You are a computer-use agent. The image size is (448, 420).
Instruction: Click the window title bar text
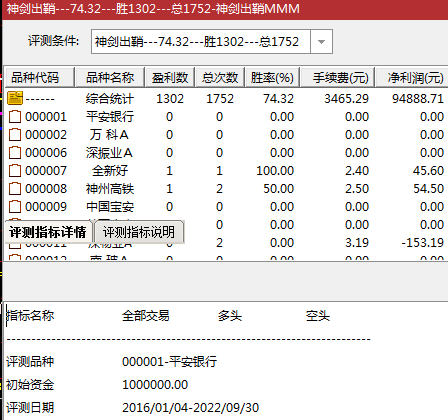(x=153, y=9)
